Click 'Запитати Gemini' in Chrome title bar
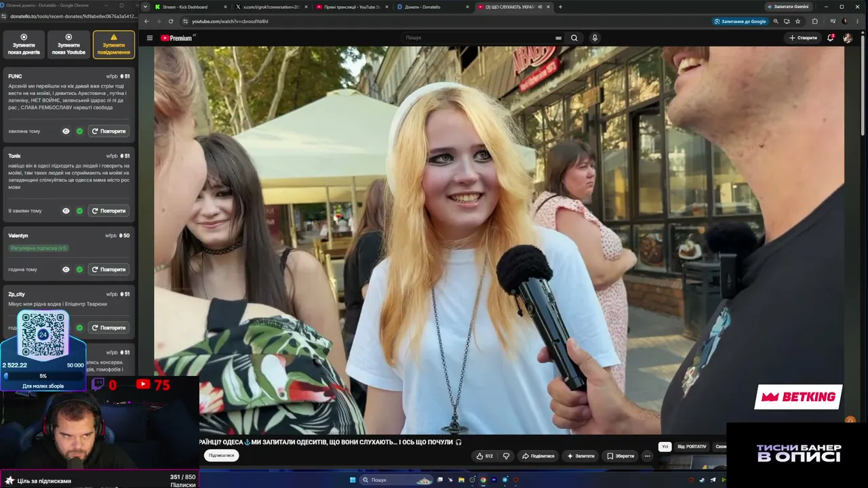The image size is (868, 488). tap(788, 7)
